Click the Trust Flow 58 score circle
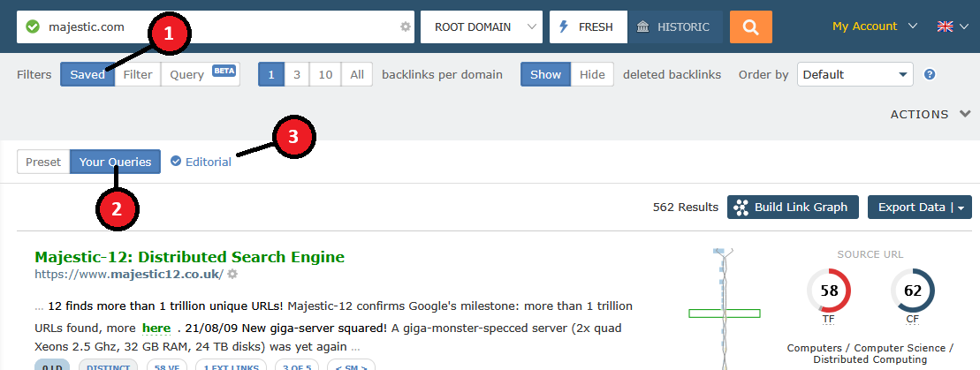Screen dimensions: 980x370 coord(828,291)
